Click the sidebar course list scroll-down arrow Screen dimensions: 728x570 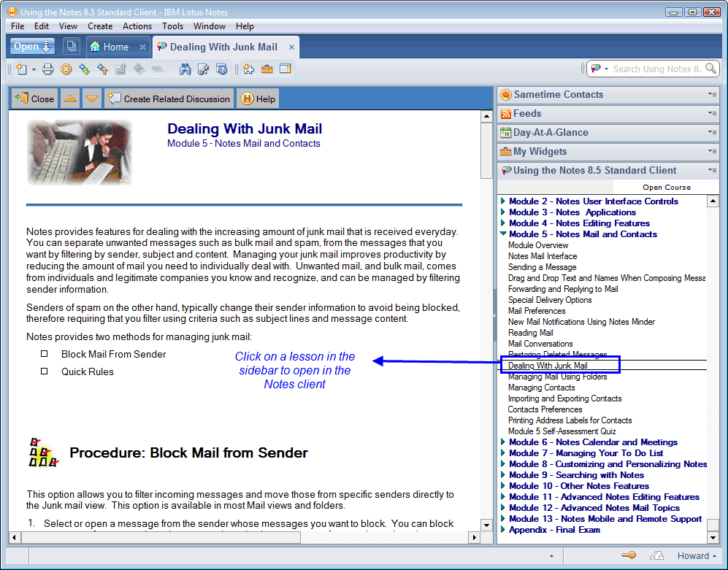click(713, 537)
